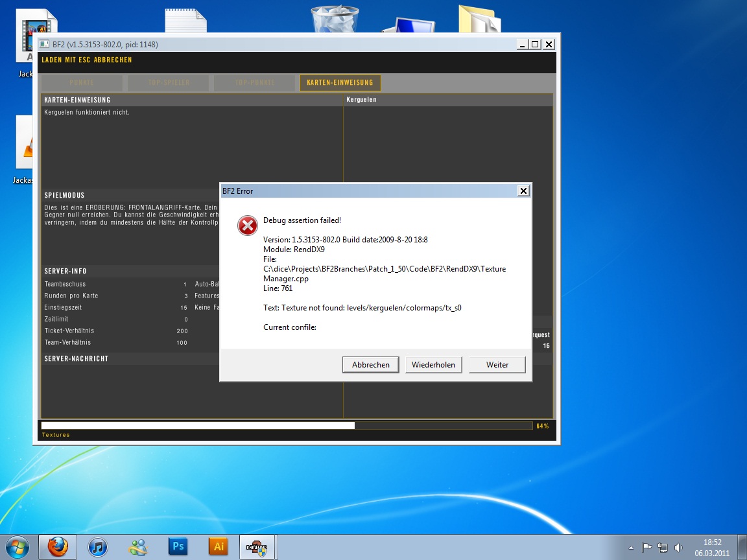
Task: Open the volume tray icon
Action: coord(678,548)
